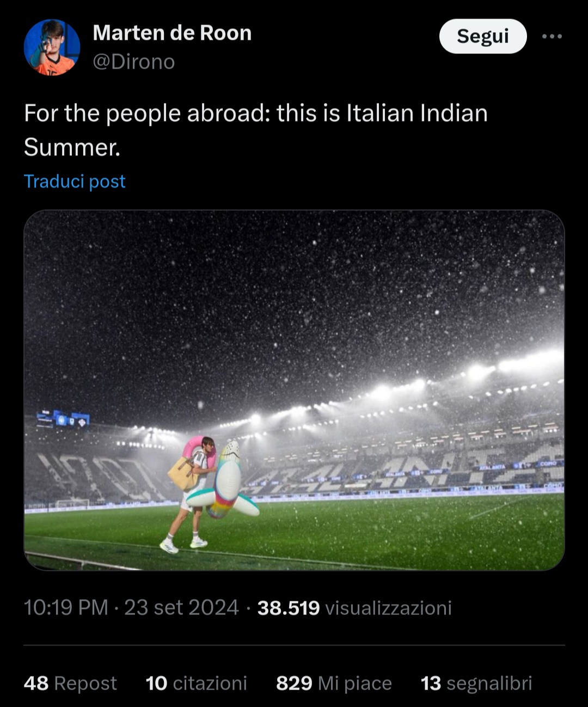Open the more options ellipsis menu
The height and width of the screenshot is (707, 588).
552,36
